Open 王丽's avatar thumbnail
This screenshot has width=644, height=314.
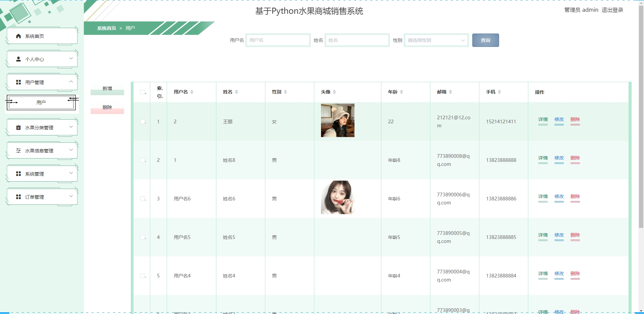pyautogui.click(x=337, y=120)
